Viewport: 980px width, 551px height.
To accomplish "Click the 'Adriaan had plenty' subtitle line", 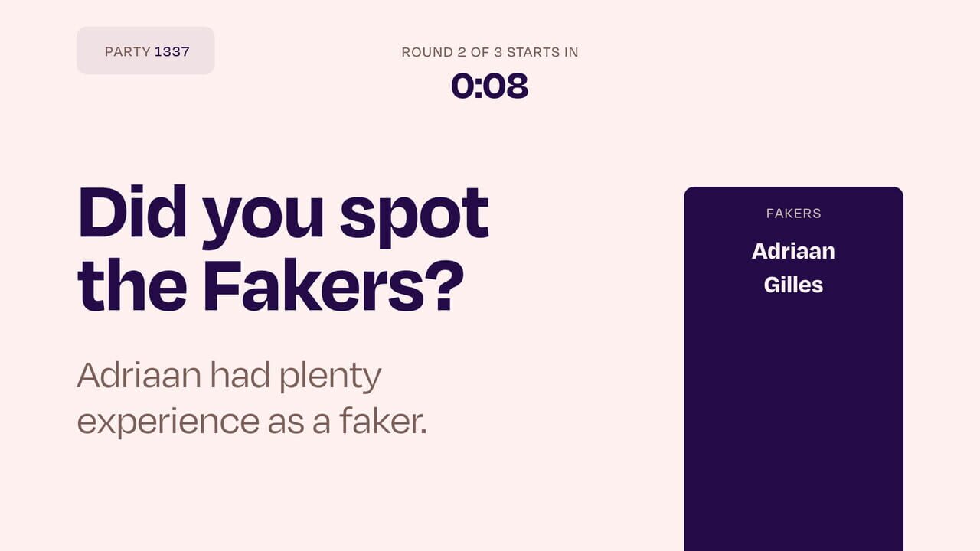I will click(x=229, y=376).
